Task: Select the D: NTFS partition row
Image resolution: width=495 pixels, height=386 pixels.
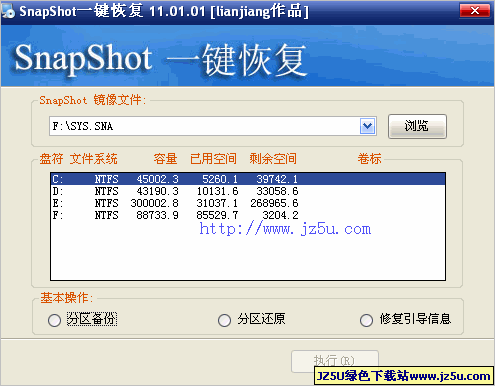Action: click(248, 191)
